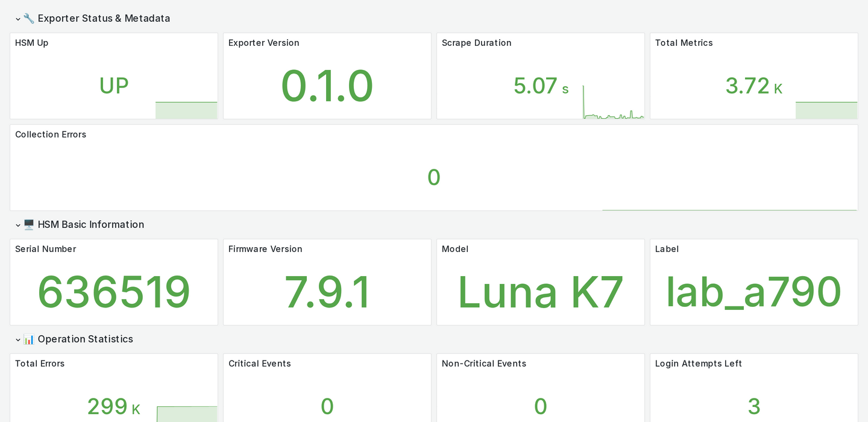Screen dimensions: 868x422
Task: Click the bar chart icon on Operation Statistics
Action: (28, 339)
